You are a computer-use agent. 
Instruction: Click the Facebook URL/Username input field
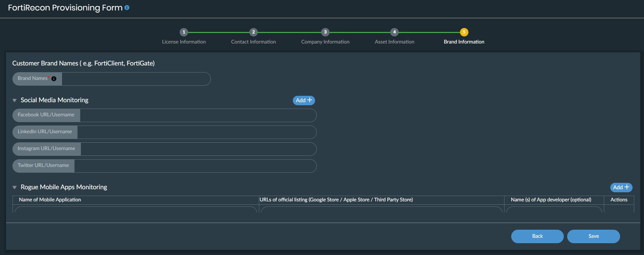(x=198, y=115)
